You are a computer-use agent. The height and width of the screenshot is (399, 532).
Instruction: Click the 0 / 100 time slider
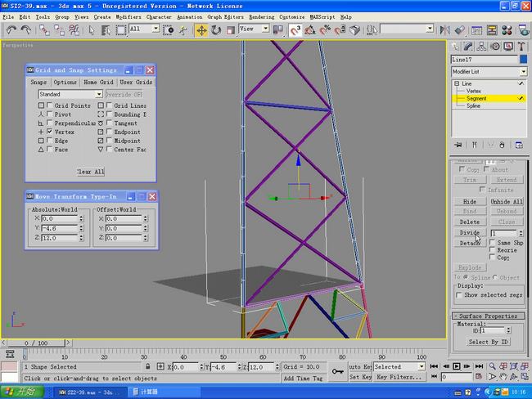point(36,343)
